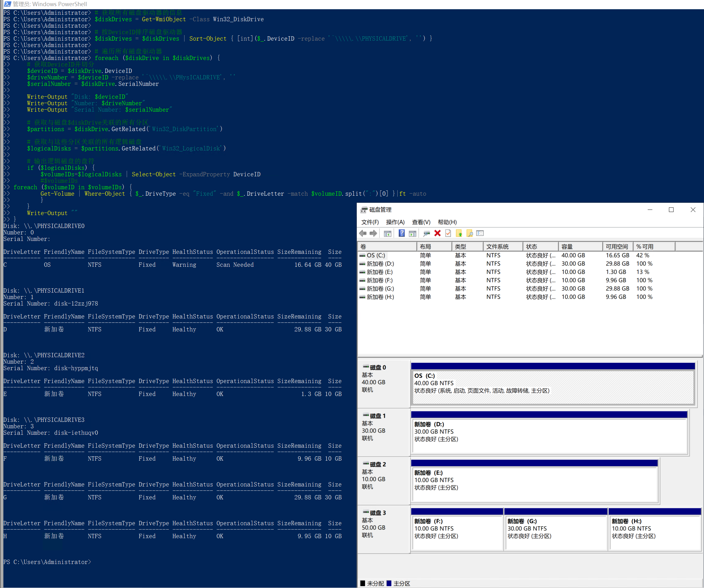Sort volumes by 容量 column header
Image resolution: width=704 pixels, height=588 pixels.
click(580, 246)
